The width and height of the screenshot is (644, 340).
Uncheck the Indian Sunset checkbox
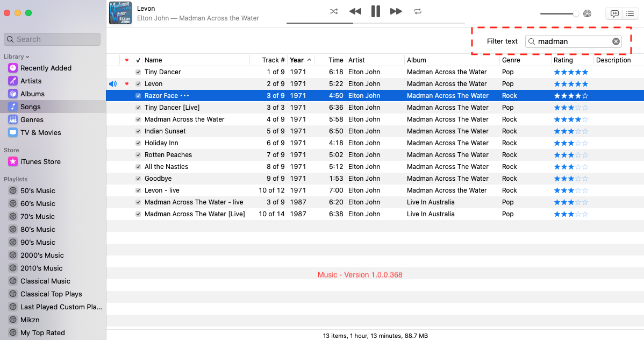point(138,131)
